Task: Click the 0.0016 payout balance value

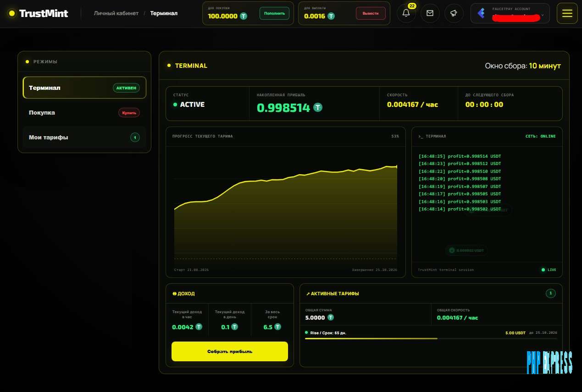Action: [315, 16]
